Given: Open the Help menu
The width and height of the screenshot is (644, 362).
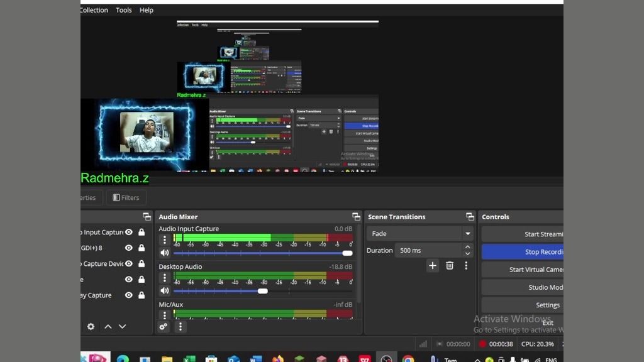Looking at the screenshot, I should pyautogui.click(x=147, y=10).
